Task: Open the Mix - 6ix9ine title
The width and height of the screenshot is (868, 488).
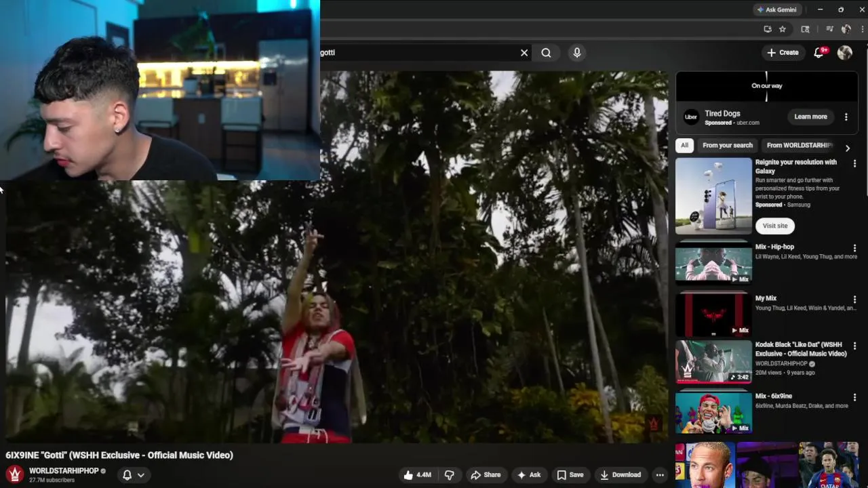Action: [774, 396]
